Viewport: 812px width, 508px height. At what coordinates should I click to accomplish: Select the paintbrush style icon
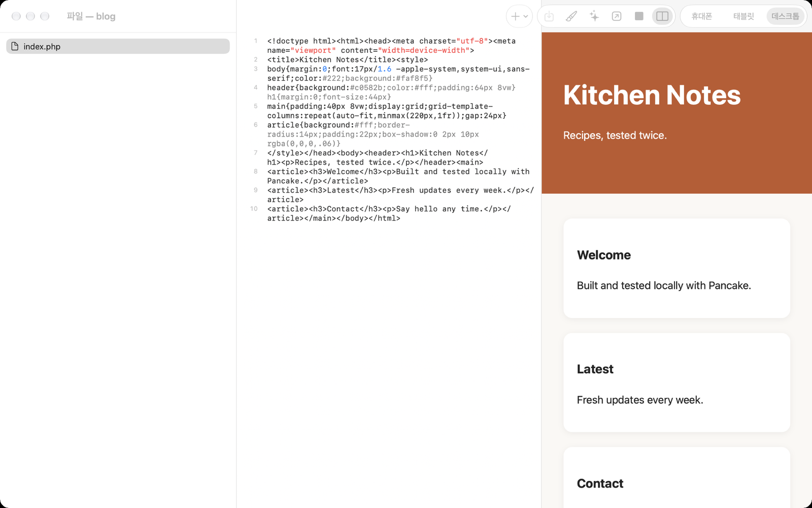tap(571, 16)
